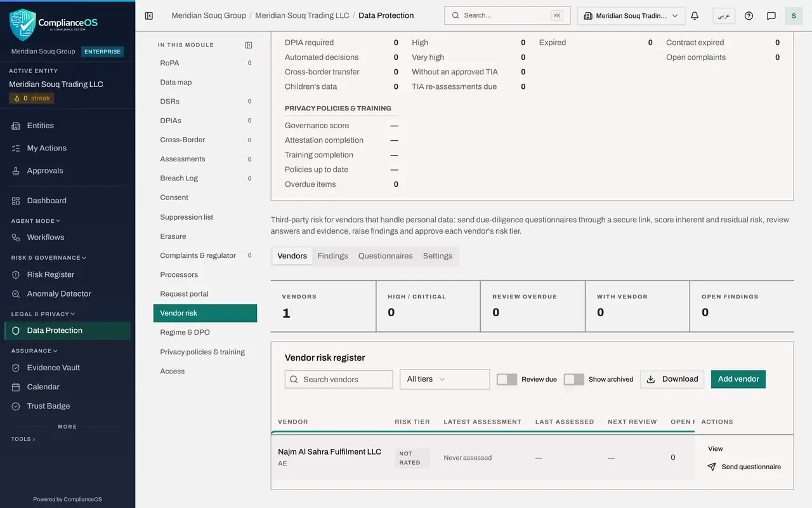Open the chat message icon
The width and height of the screenshot is (812, 508).
pos(771,16)
